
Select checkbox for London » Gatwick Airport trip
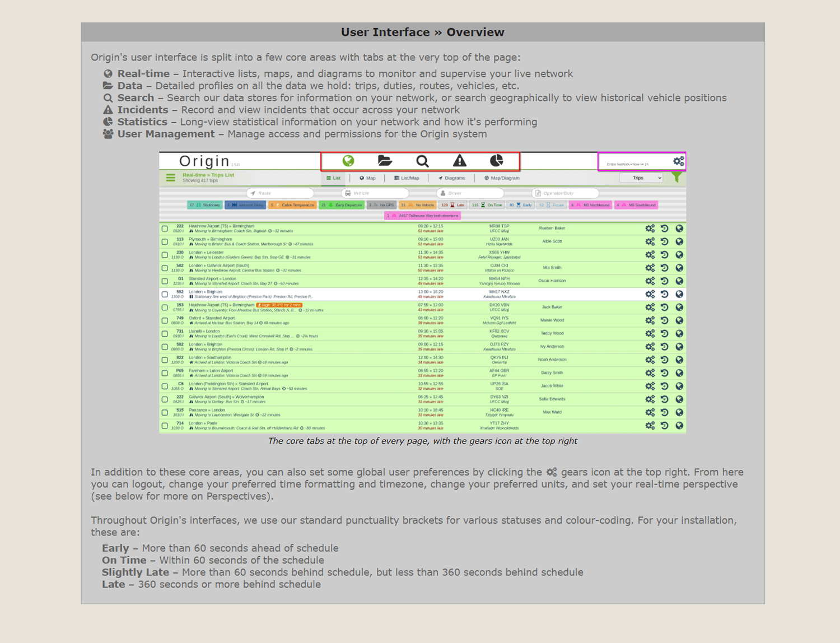[x=165, y=268]
